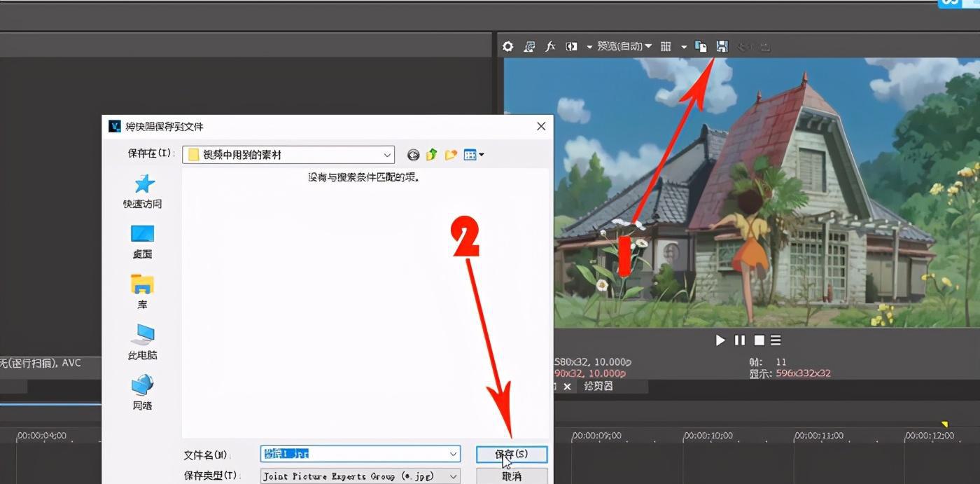Go up one folder level icon

[x=432, y=155]
